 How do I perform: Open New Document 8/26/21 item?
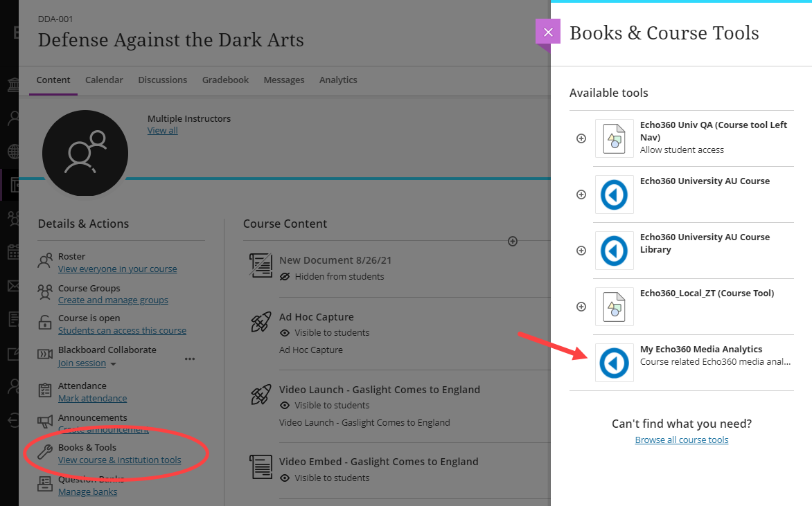(335, 260)
